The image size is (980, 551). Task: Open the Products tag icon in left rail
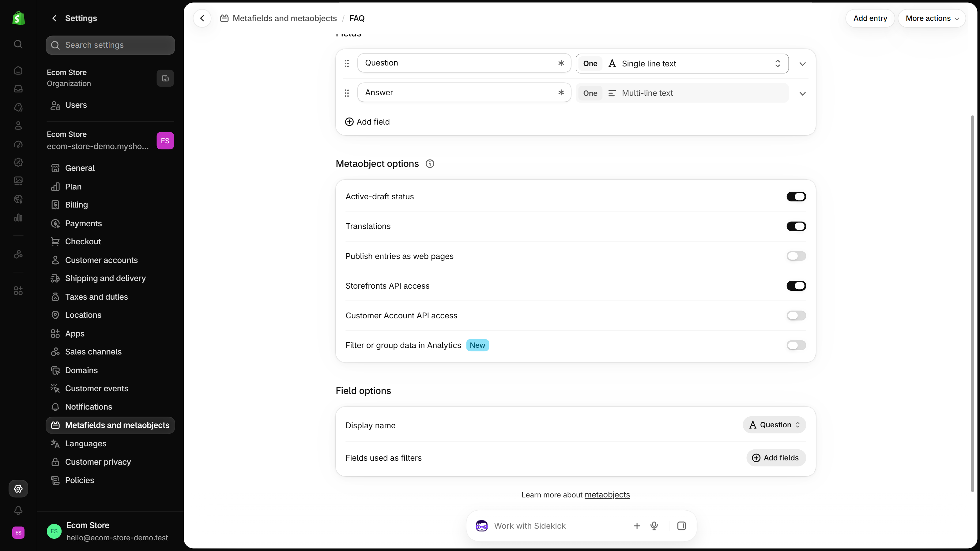point(18,107)
